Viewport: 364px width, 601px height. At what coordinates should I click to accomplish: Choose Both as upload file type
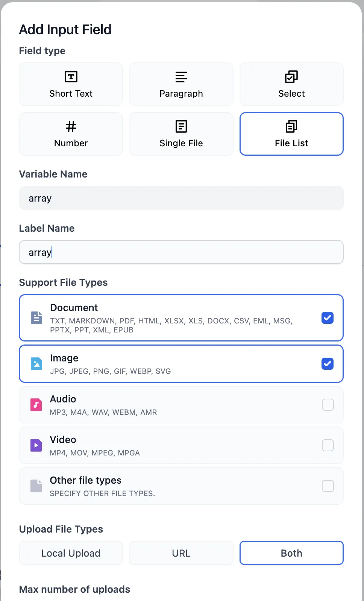291,553
